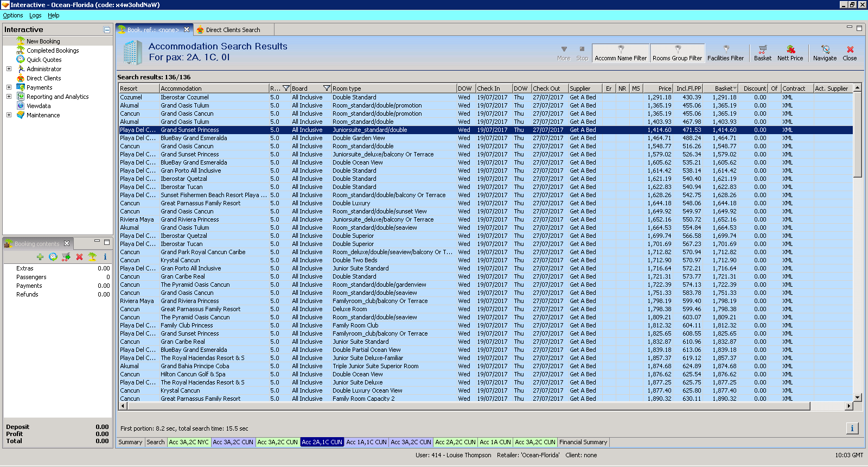Switch to the Direct Clients Search tab
Screen dimensions: 868x467
(x=233, y=30)
